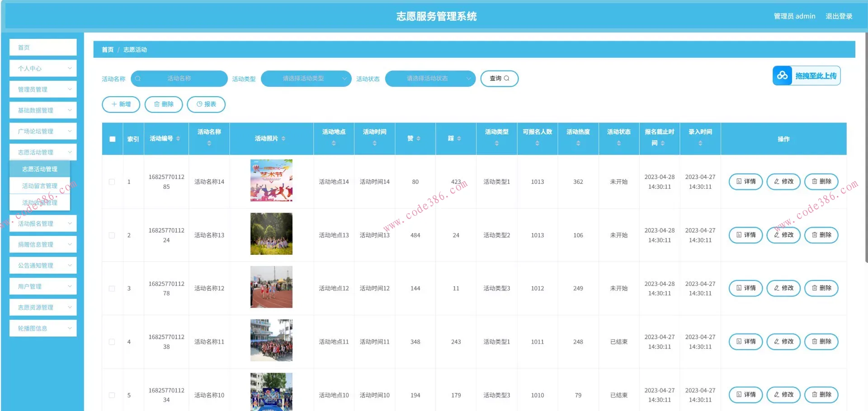Click the 艺术节 photo thumbnail in row 1
This screenshot has height=411, width=868.
[271, 180]
